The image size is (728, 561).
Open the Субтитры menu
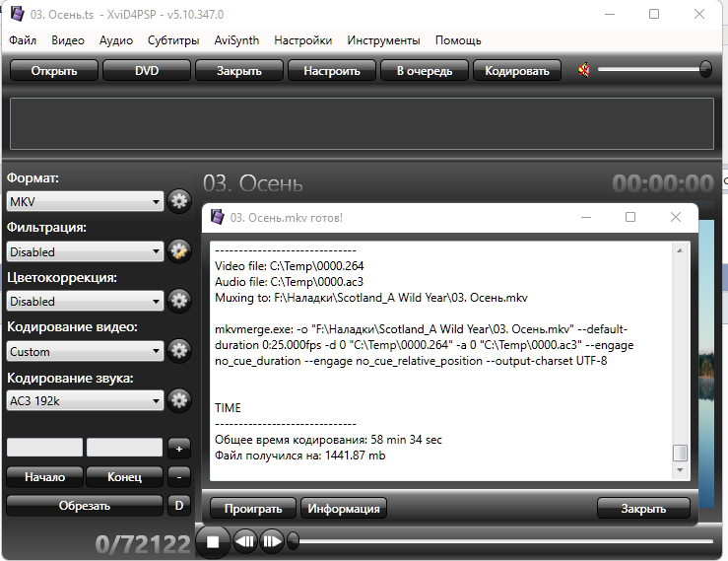[173, 40]
